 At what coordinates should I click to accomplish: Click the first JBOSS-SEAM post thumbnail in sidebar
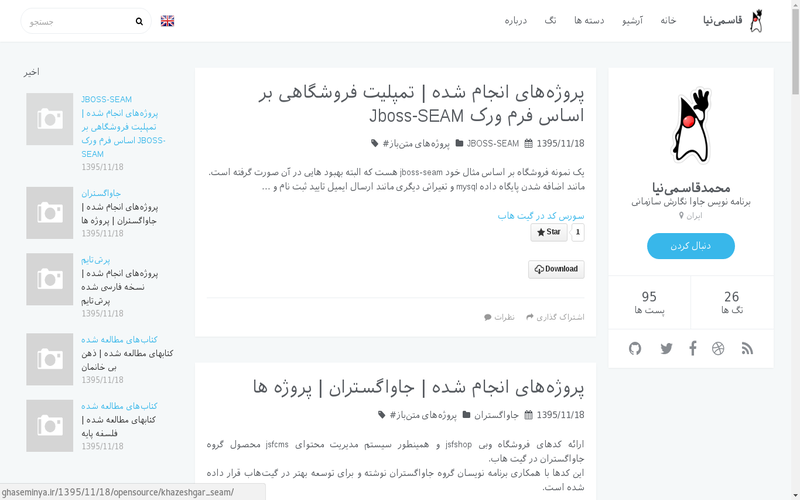tap(49, 118)
